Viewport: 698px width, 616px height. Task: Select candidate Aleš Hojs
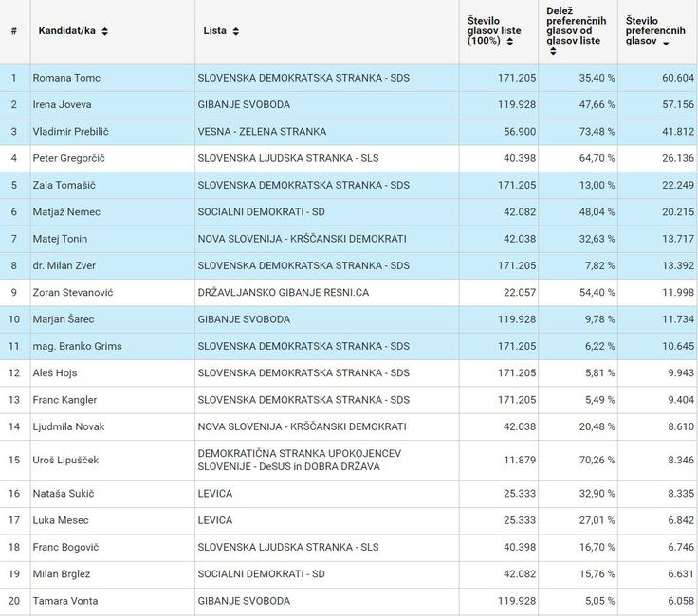pyautogui.click(x=54, y=372)
